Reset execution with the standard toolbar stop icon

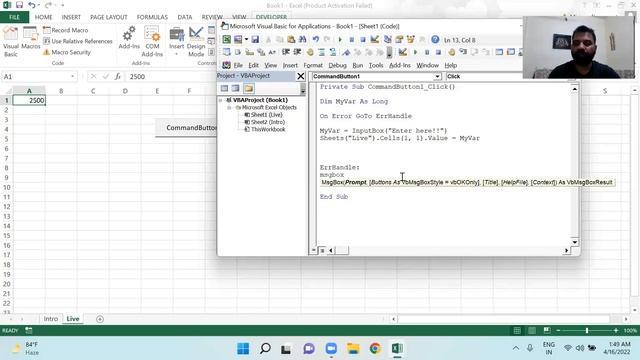(362, 40)
